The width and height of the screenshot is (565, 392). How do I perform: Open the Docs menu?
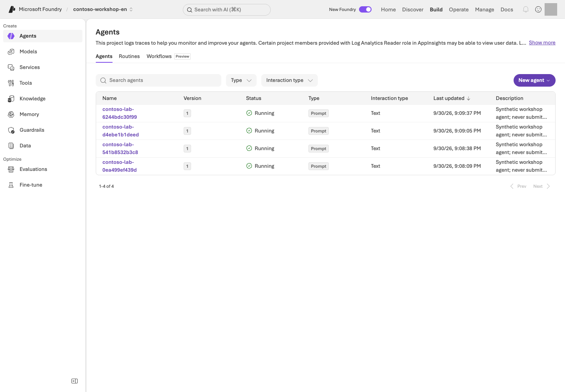click(507, 9)
